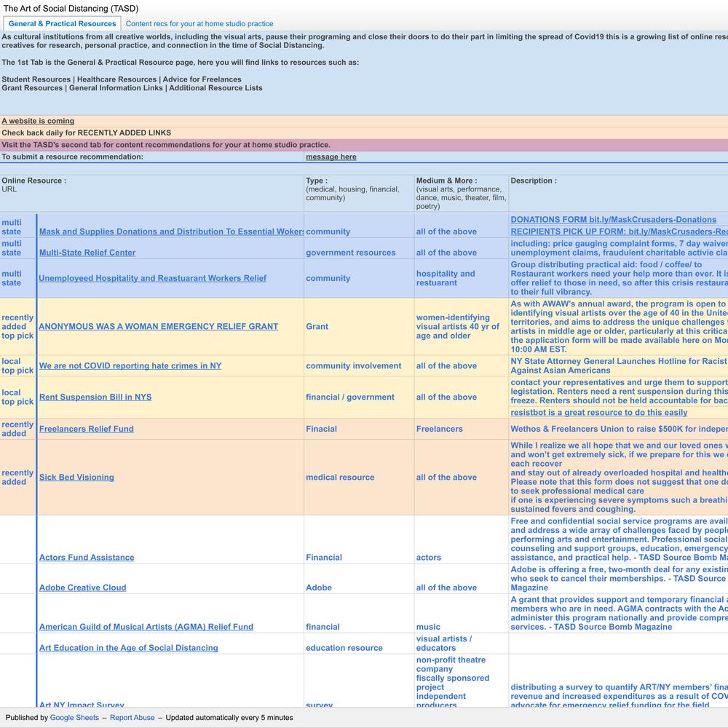
Task: Select 'recently added' label beside Freelancers Relief Fund
Action: point(17,429)
